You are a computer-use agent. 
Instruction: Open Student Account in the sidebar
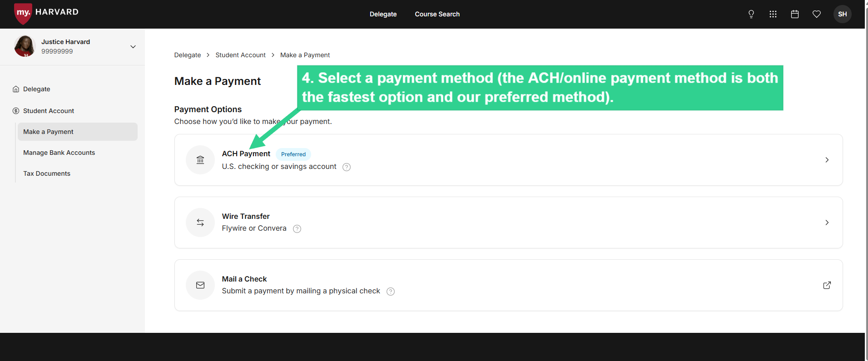coord(49,111)
